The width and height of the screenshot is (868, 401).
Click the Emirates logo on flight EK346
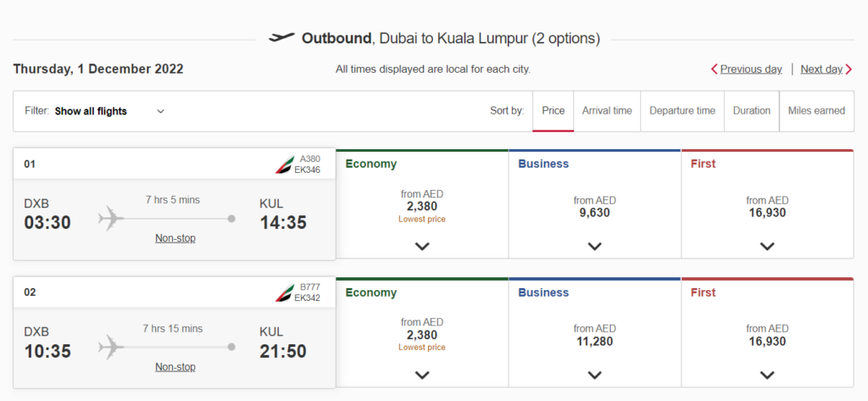click(285, 164)
